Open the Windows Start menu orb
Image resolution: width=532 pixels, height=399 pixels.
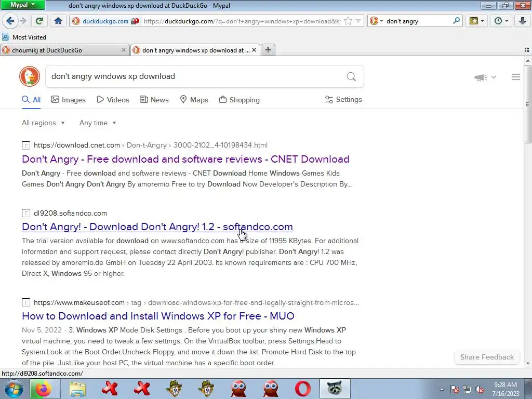[13, 389]
